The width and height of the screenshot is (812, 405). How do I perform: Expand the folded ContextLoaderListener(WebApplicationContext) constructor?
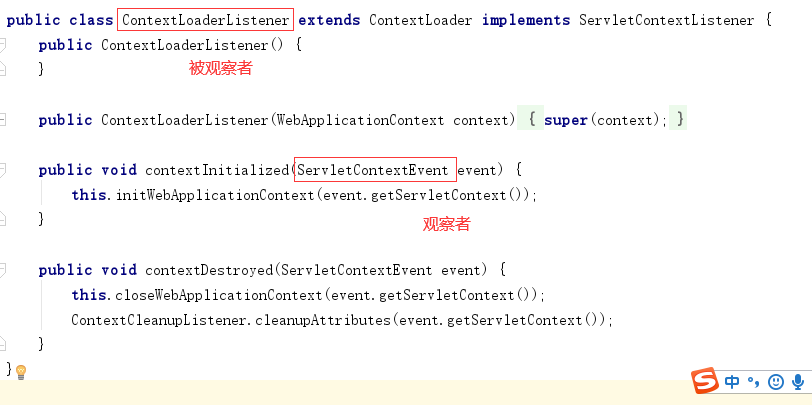(2, 120)
